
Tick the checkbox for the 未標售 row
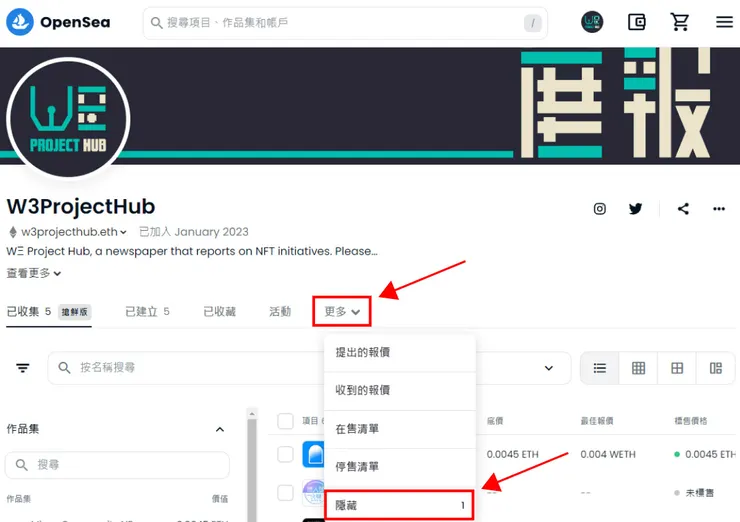point(285,493)
